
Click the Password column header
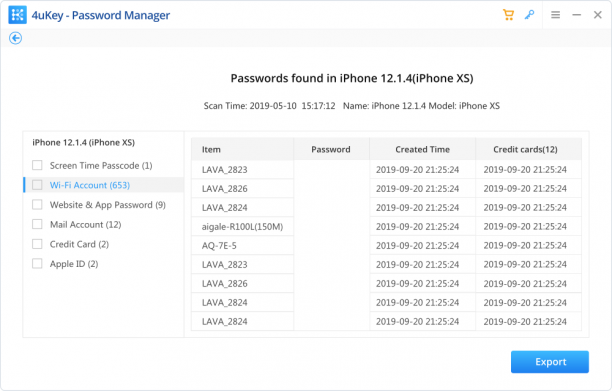[331, 149]
